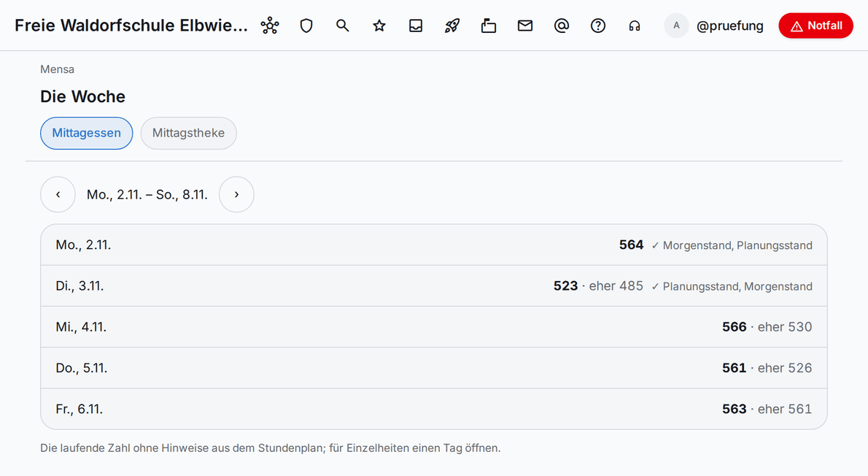Click the rocket icon in the header
868x476 pixels.
click(452, 26)
